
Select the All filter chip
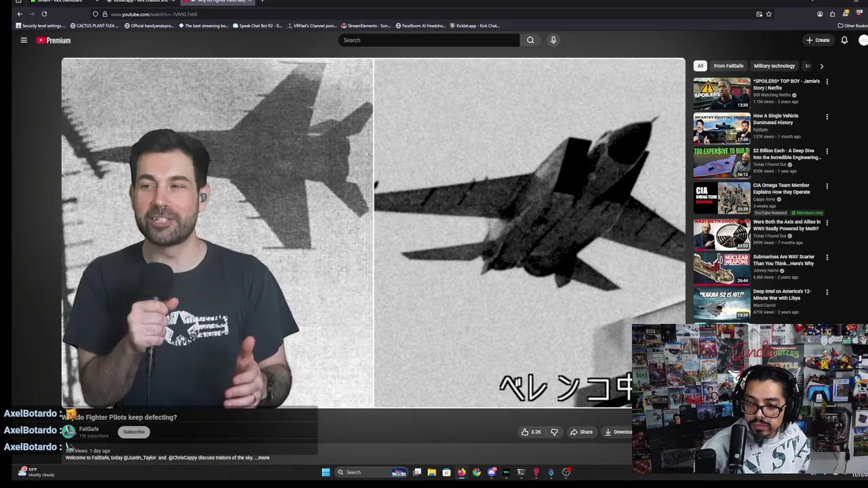click(x=701, y=66)
